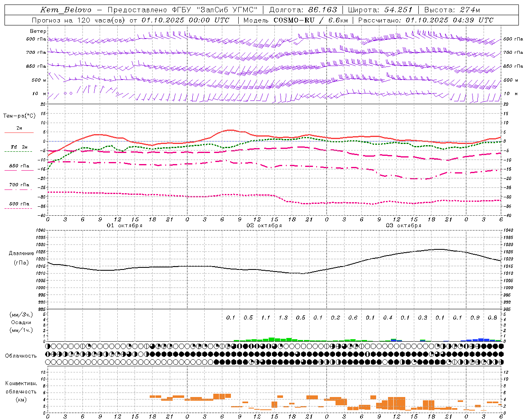Click the Облачность cloud cover label
The height and width of the screenshot is (420, 525).
[x=21, y=356]
